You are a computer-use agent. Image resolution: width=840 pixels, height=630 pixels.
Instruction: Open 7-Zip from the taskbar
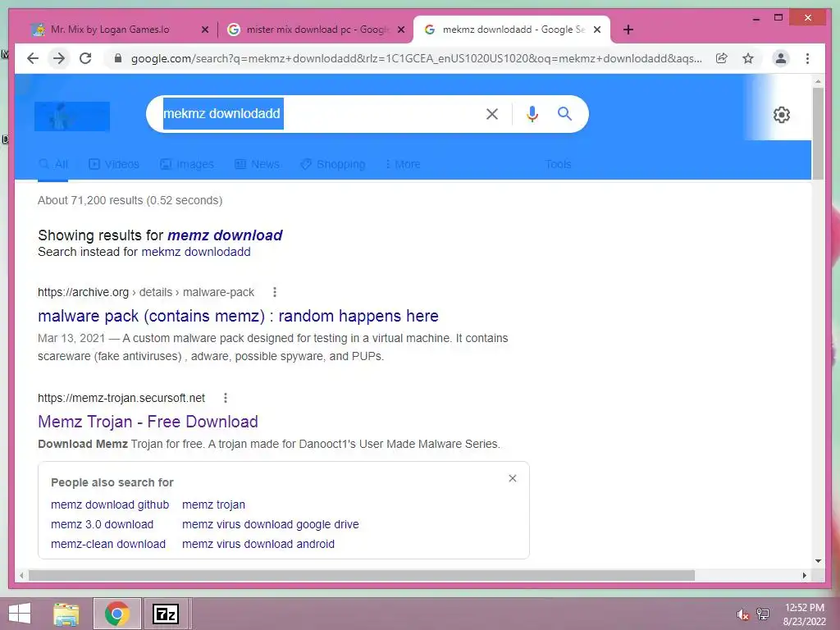tap(166, 614)
